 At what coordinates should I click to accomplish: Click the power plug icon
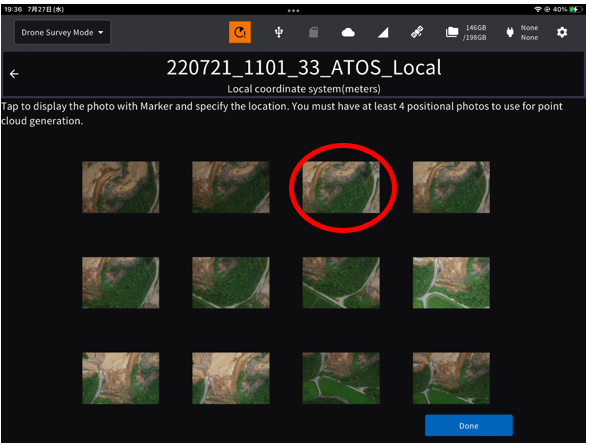click(510, 32)
